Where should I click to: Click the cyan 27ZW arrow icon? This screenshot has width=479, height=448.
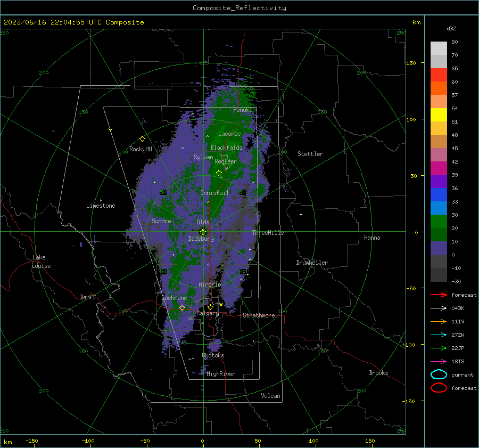[439, 335]
